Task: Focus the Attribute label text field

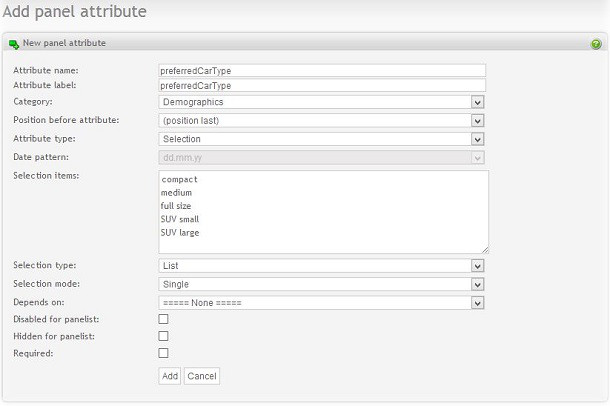Action: click(x=321, y=86)
